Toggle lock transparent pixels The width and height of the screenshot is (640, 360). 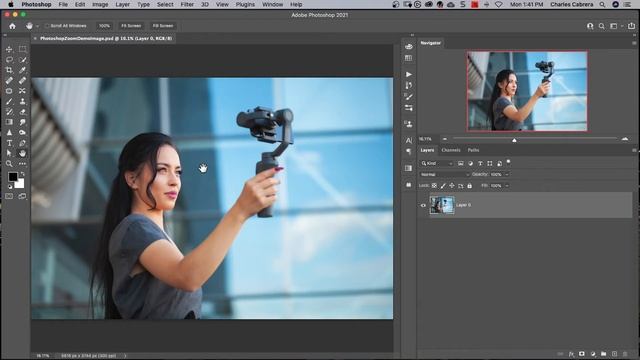click(x=434, y=186)
